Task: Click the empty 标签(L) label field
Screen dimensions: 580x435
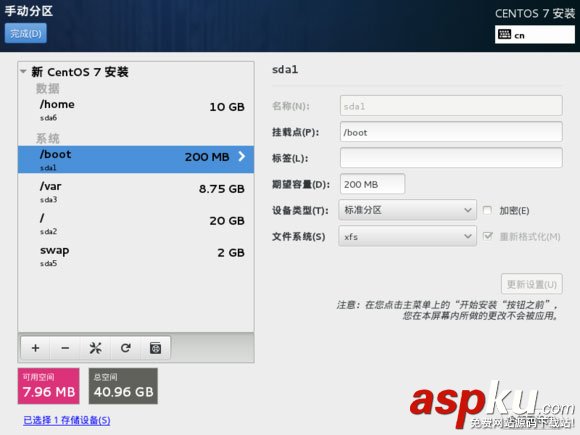Action: pyautogui.click(x=451, y=158)
